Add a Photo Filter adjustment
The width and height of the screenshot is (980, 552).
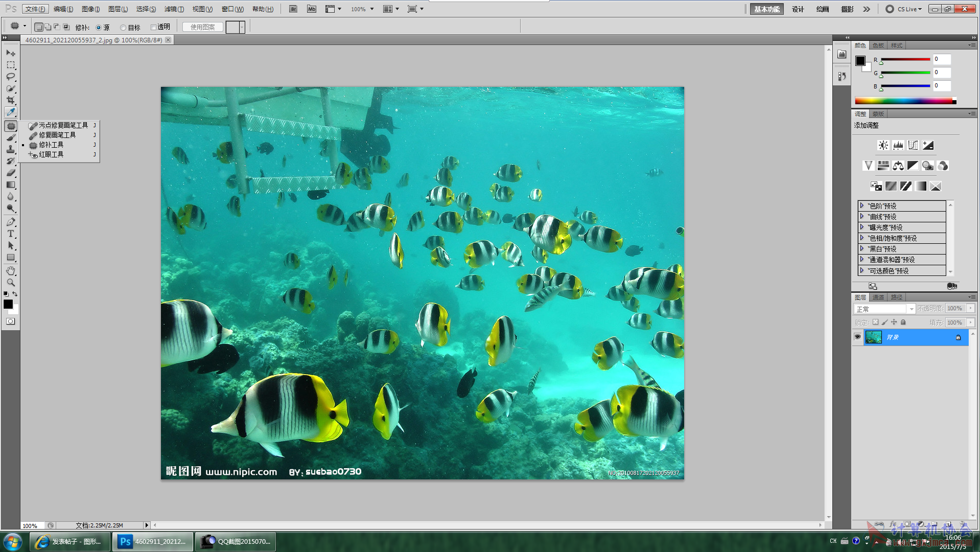pyautogui.click(x=928, y=166)
